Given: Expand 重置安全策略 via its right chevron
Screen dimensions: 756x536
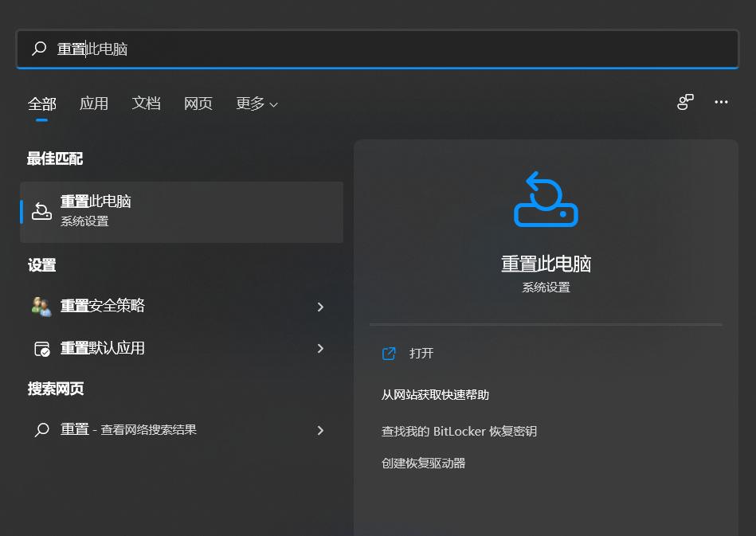Looking at the screenshot, I should (x=320, y=307).
